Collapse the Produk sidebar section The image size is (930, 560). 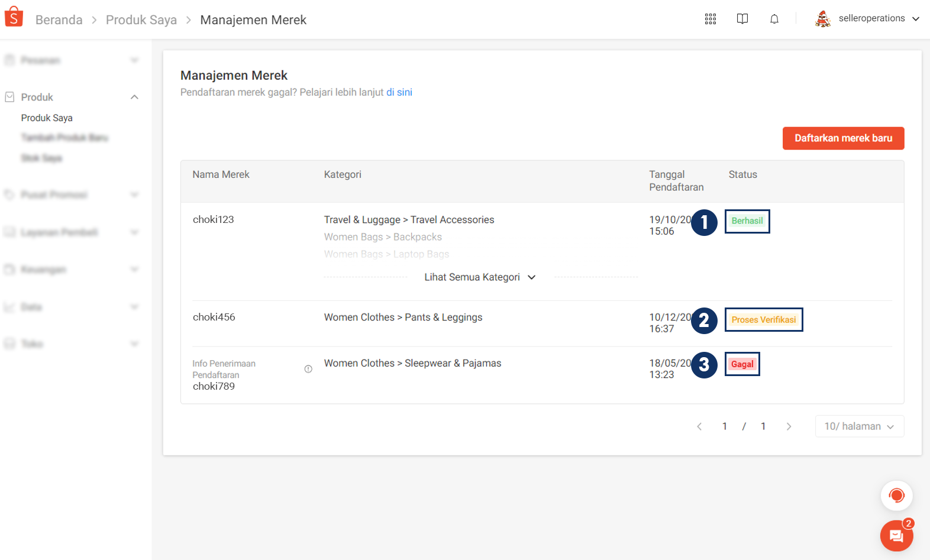(x=134, y=97)
